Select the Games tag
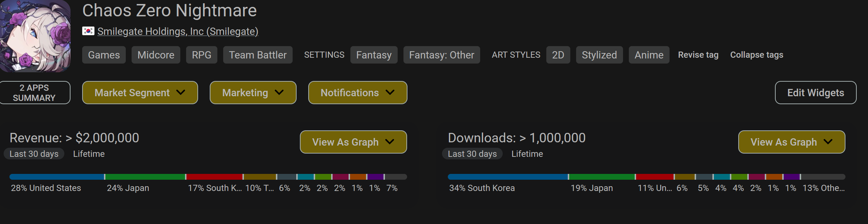The width and height of the screenshot is (868, 224). [104, 55]
